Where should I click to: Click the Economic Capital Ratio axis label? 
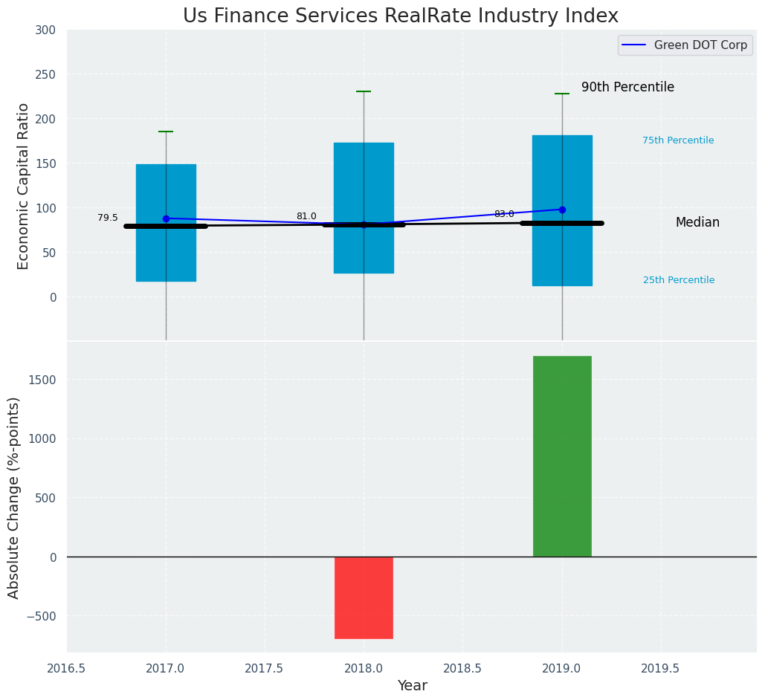tap(23, 186)
